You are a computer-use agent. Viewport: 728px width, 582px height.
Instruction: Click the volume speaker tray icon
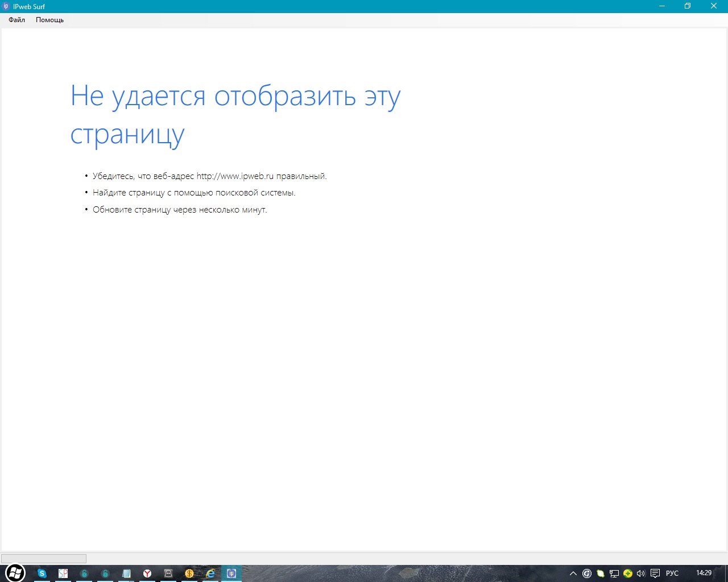point(641,573)
